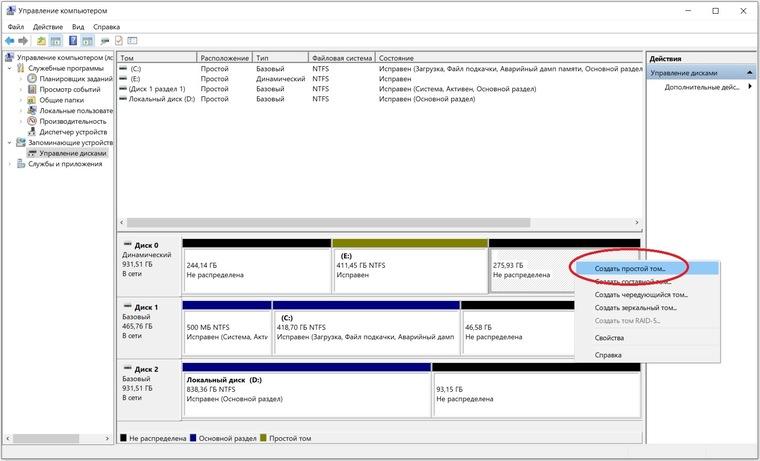Click the volume list scrollbar left arrow
Screen dimensions: 760x461
coord(122,223)
